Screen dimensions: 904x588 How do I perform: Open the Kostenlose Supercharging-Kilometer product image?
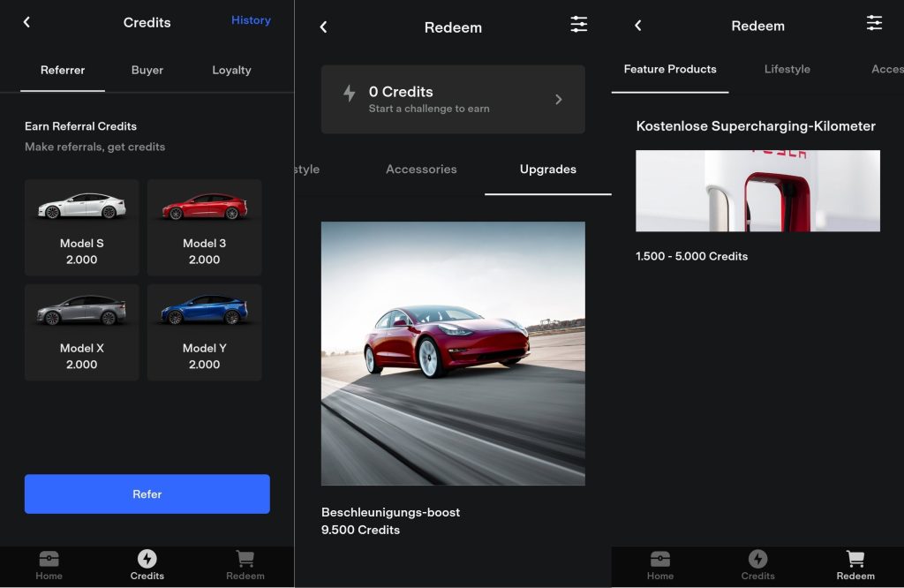pos(757,191)
